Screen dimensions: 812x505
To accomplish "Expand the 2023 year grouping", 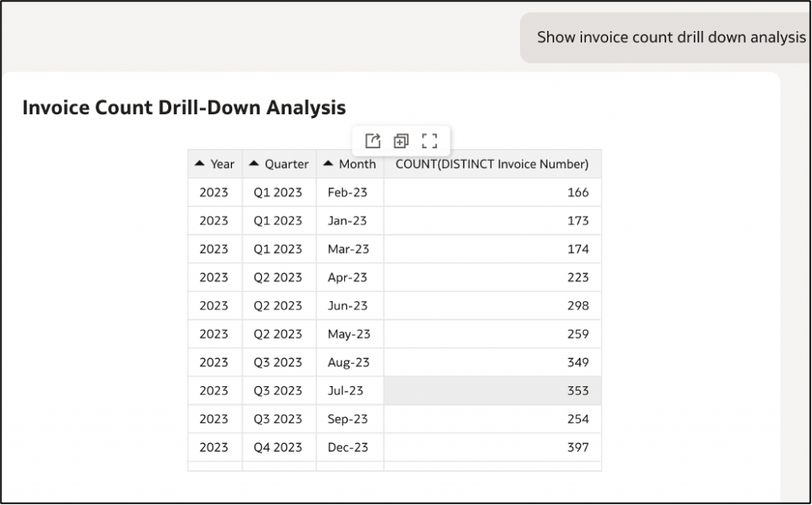I will tap(214, 193).
